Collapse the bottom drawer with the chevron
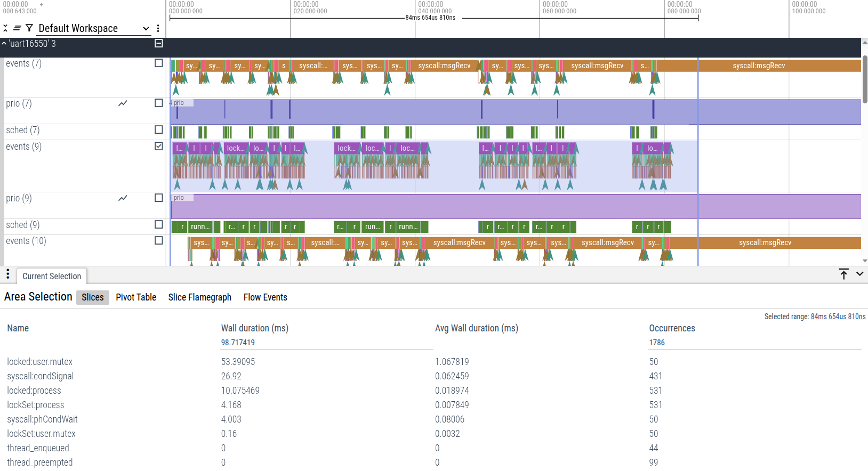The width and height of the screenshot is (868, 471). click(x=859, y=274)
